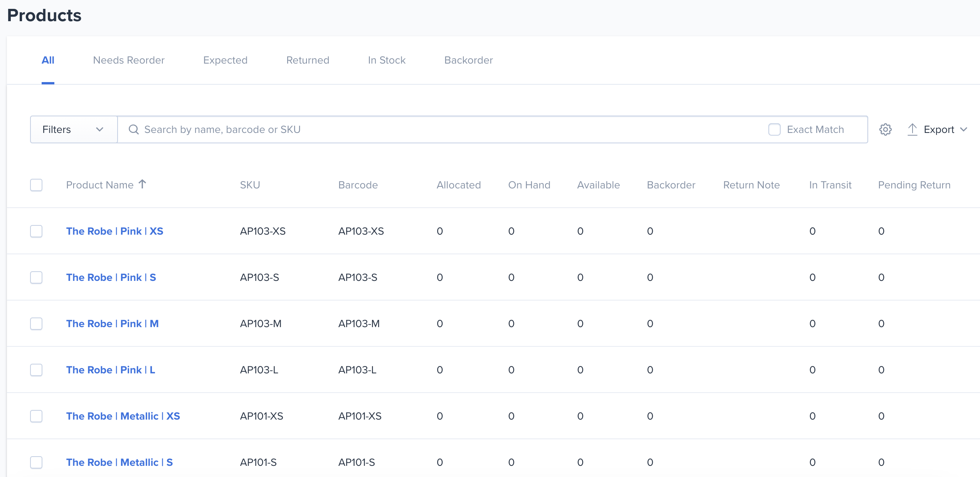Click the search magnifier icon
This screenshot has height=477, width=980.
[133, 129]
